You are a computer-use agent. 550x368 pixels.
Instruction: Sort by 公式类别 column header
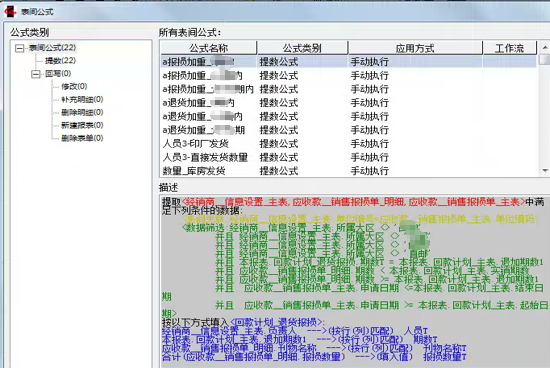point(302,48)
